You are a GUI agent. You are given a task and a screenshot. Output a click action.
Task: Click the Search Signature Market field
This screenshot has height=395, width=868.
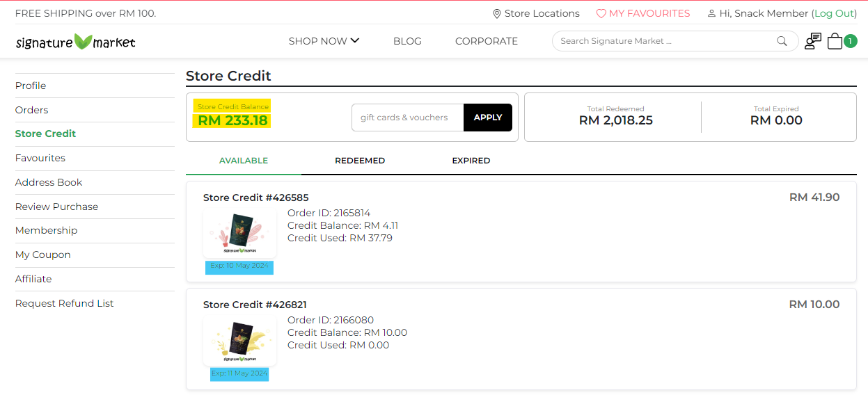665,41
